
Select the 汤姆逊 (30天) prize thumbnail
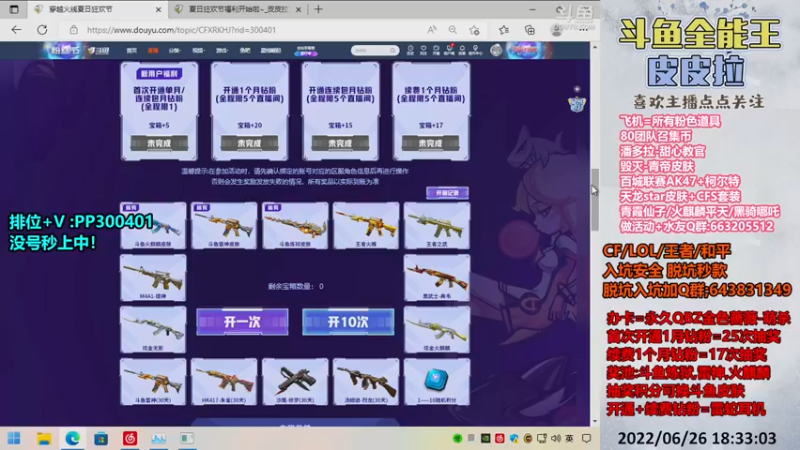(366, 382)
